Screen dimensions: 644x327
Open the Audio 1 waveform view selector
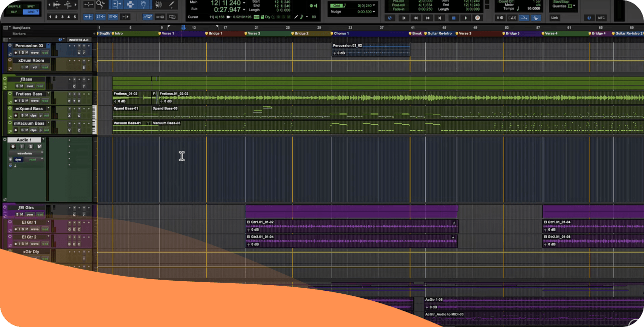click(25, 153)
